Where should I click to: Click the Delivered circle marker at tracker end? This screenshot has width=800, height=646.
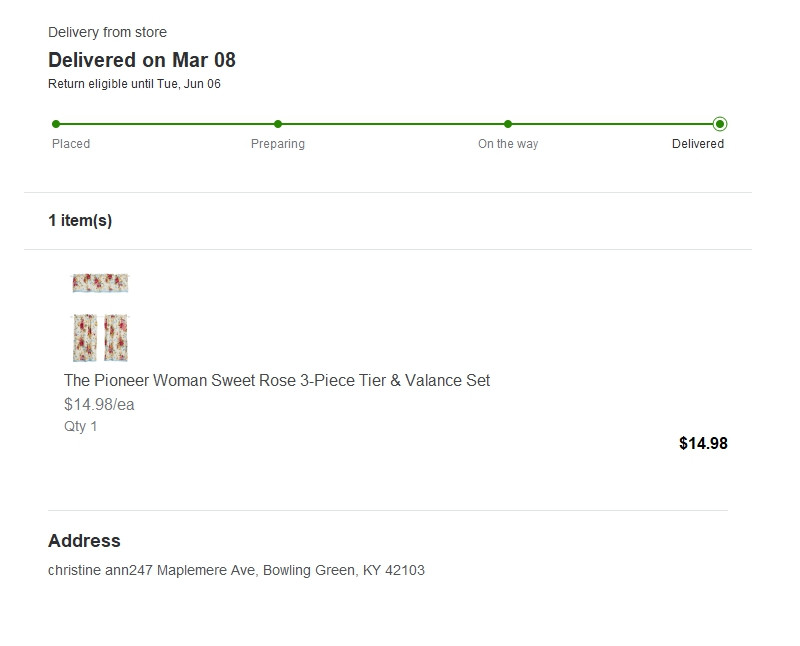click(x=720, y=124)
